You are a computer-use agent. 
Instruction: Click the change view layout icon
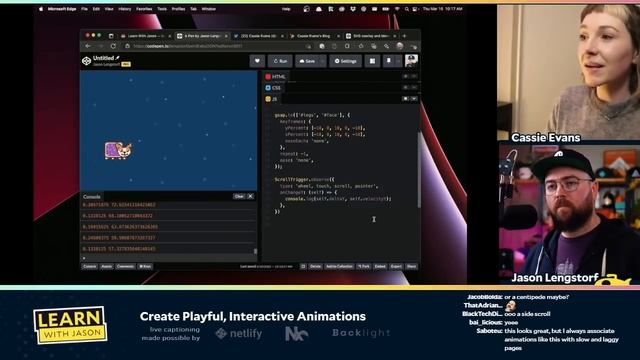(x=372, y=61)
